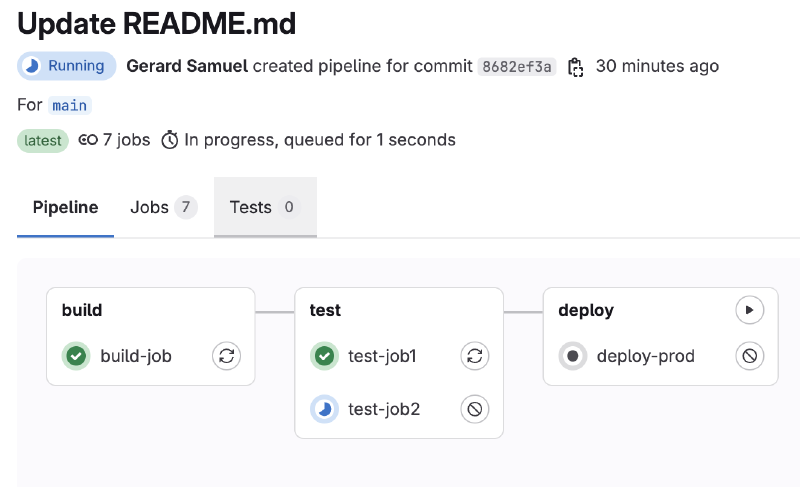800x487 pixels.
Task: Open test-job1 passed status icon
Action: [x=324, y=356]
